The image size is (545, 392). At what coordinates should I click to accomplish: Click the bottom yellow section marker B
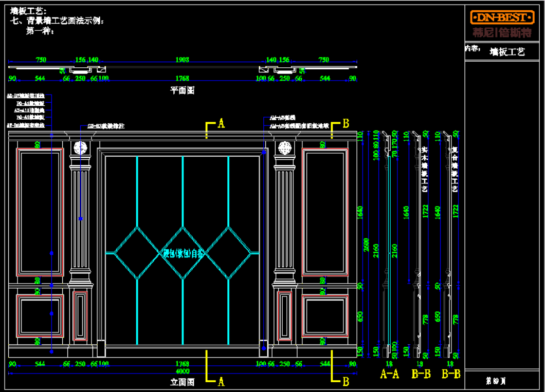pyautogui.click(x=346, y=381)
